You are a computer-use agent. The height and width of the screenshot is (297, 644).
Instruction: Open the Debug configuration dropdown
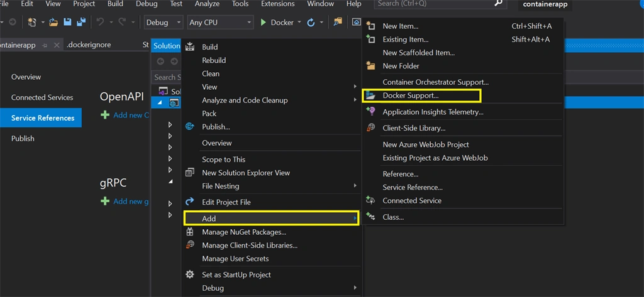click(x=164, y=22)
